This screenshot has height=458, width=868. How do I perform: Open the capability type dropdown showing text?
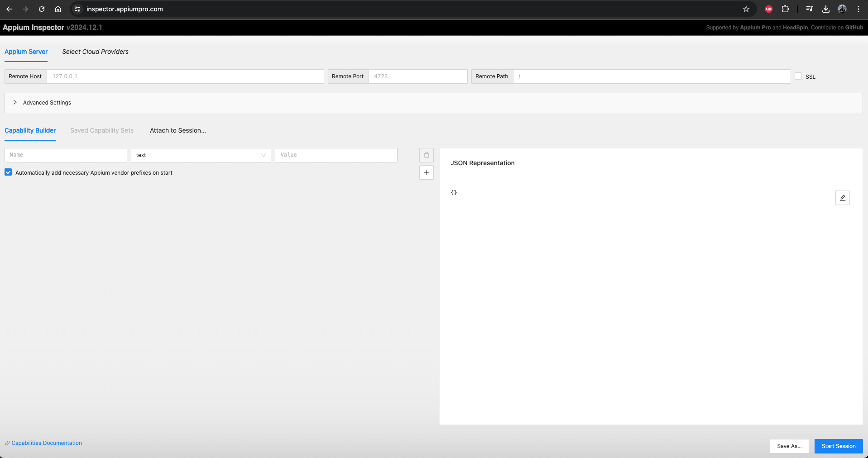(201, 155)
